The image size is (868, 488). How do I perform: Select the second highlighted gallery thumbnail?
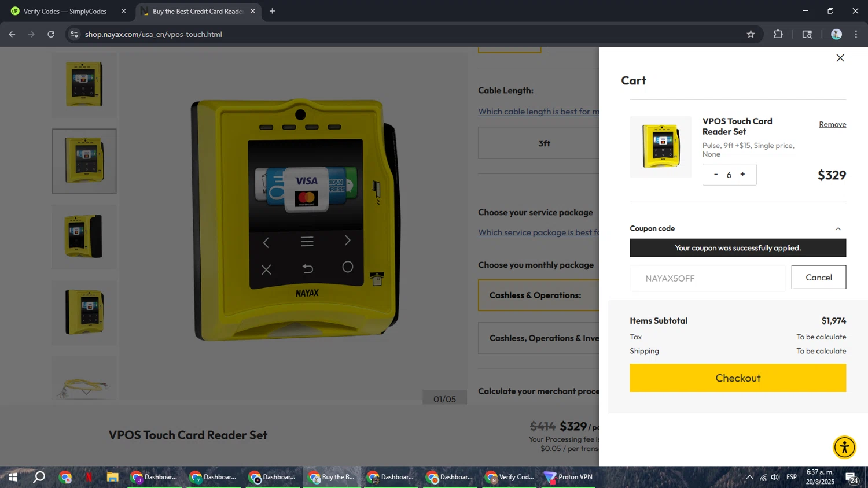pyautogui.click(x=84, y=161)
